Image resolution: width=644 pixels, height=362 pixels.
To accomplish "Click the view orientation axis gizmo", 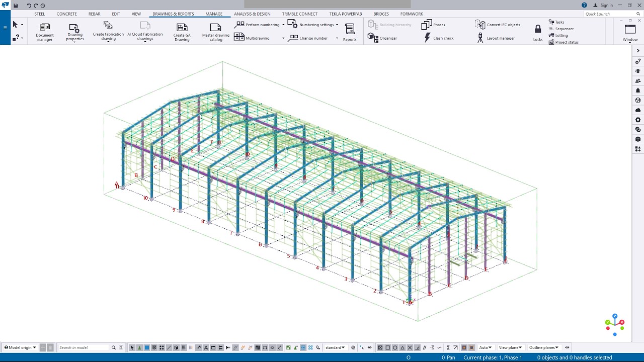I will click(x=615, y=324).
